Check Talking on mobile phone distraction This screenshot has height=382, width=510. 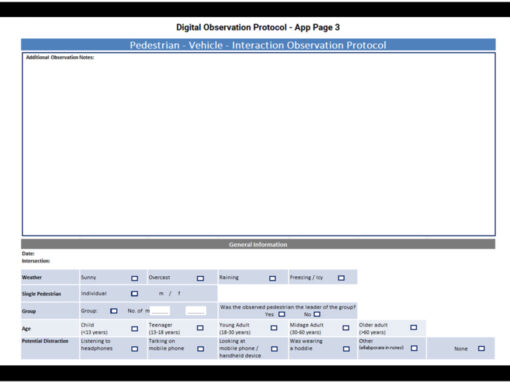click(x=200, y=349)
